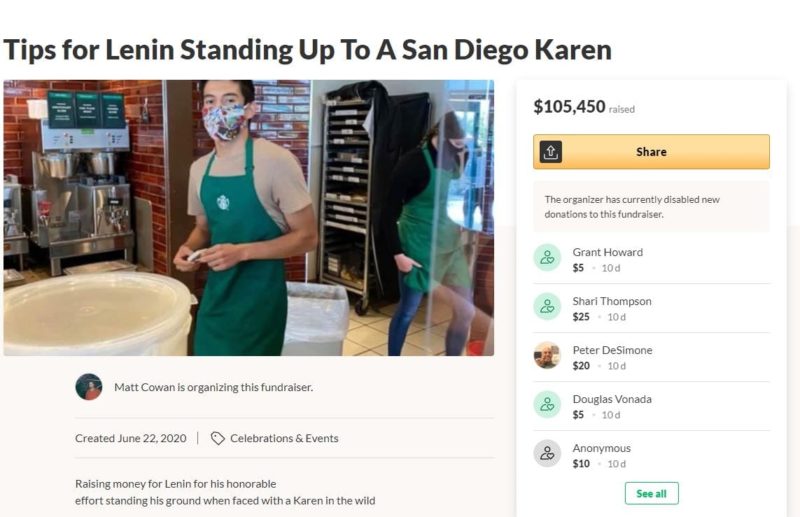
Task: Click the yellow Share button
Action: (x=651, y=152)
